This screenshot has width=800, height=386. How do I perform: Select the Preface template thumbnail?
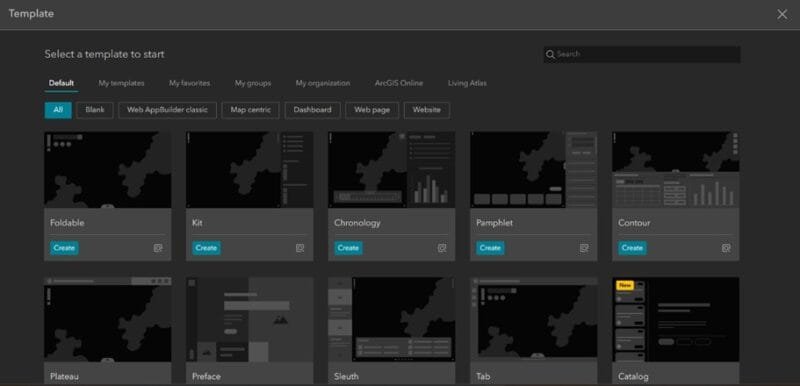249,320
